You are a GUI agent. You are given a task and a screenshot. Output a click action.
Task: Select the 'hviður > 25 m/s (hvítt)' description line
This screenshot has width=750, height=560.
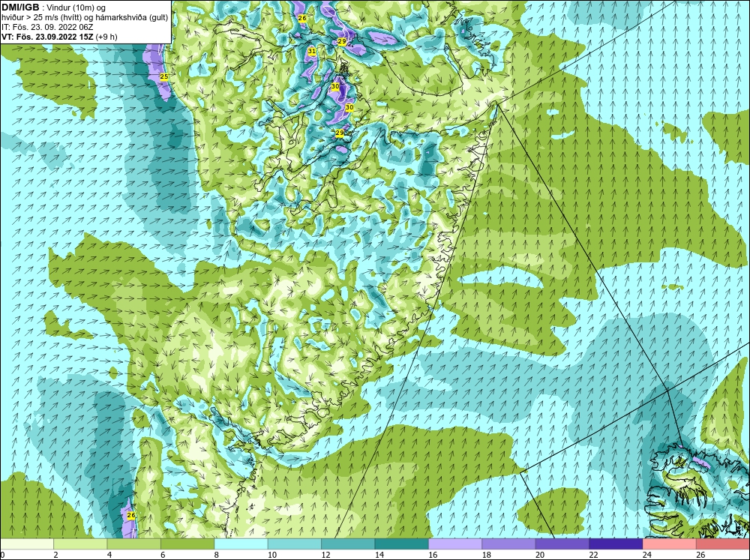click(x=85, y=17)
